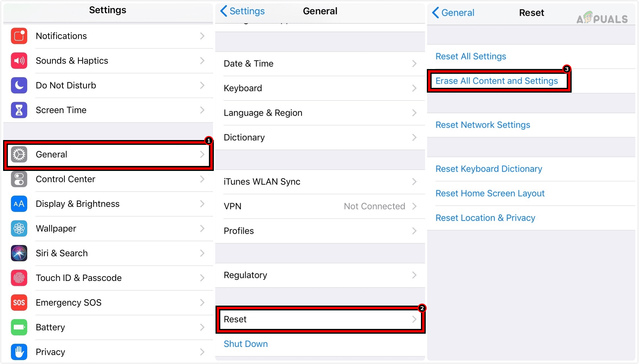Viewport: 639px width, 364px height.
Task: Select the Sounds & Haptics speaker icon
Action: tap(19, 61)
